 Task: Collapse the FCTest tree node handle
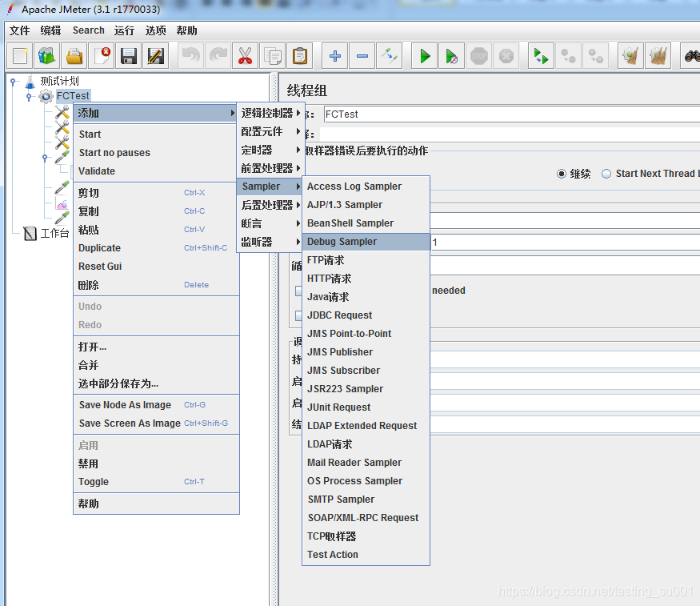coord(29,96)
